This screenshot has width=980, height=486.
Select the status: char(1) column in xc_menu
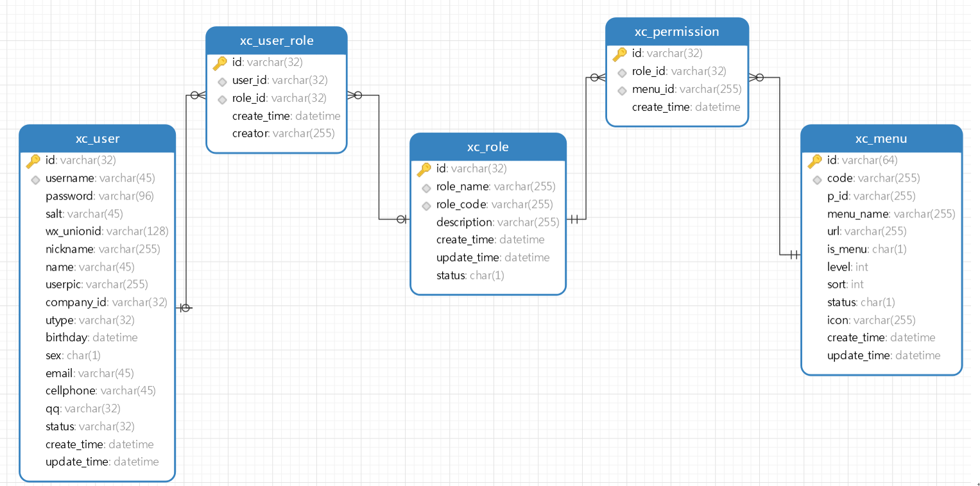(x=861, y=302)
